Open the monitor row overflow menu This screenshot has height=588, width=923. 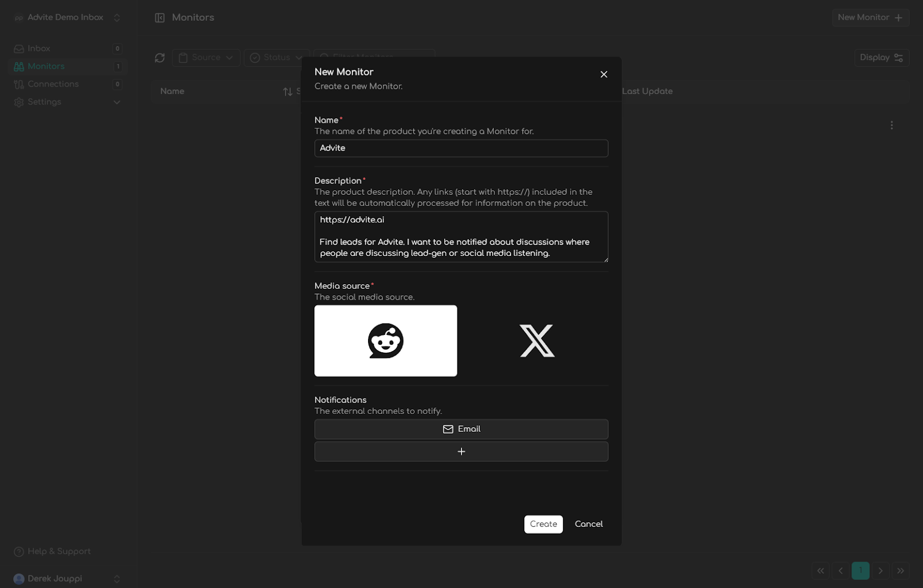click(891, 125)
